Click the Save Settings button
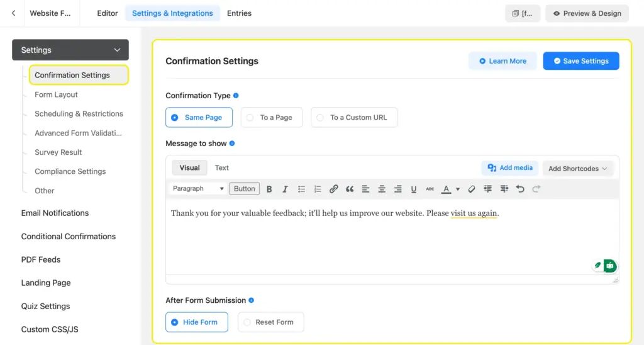The height and width of the screenshot is (345, 644). 580,61
